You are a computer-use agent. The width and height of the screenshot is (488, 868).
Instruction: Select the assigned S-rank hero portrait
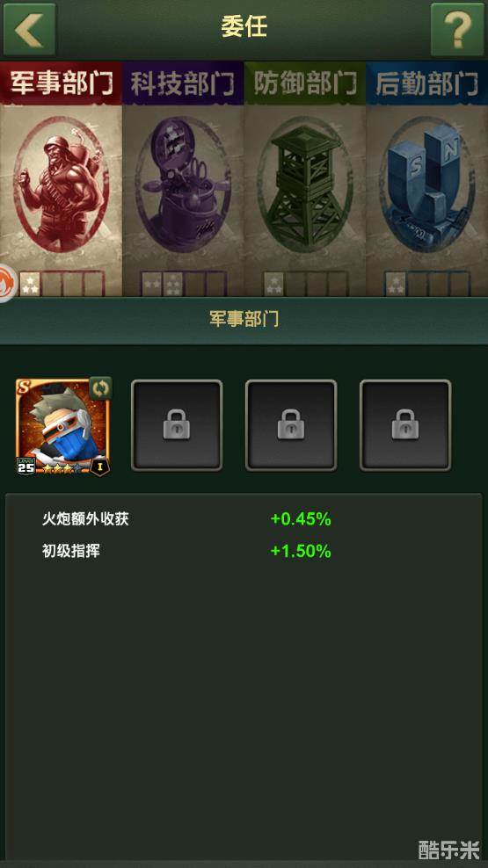pyautogui.click(x=62, y=426)
